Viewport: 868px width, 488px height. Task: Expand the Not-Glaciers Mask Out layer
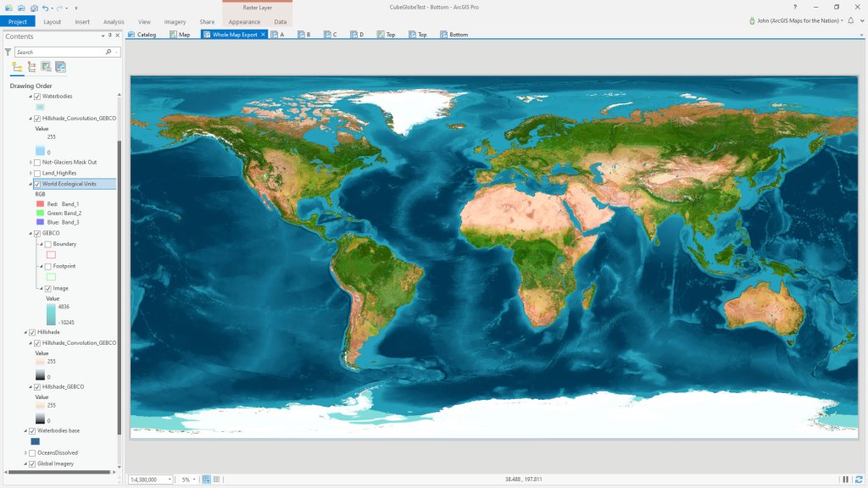click(x=31, y=162)
